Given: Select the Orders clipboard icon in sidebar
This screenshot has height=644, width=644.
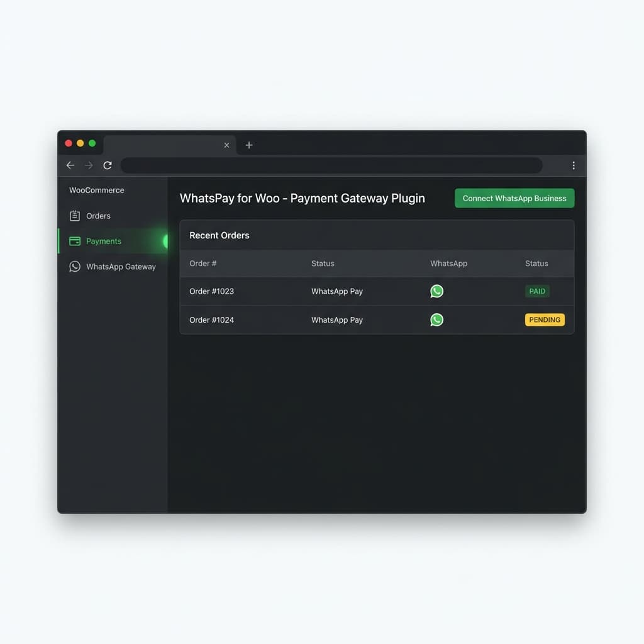Looking at the screenshot, I should [74, 216].
